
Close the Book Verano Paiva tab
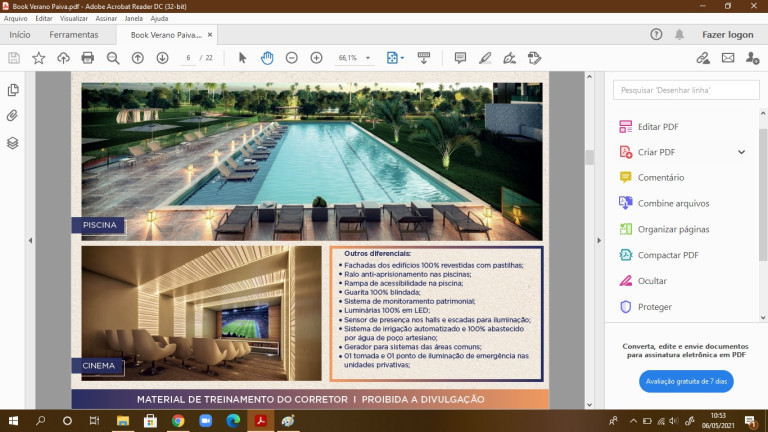tap(210, 35)
